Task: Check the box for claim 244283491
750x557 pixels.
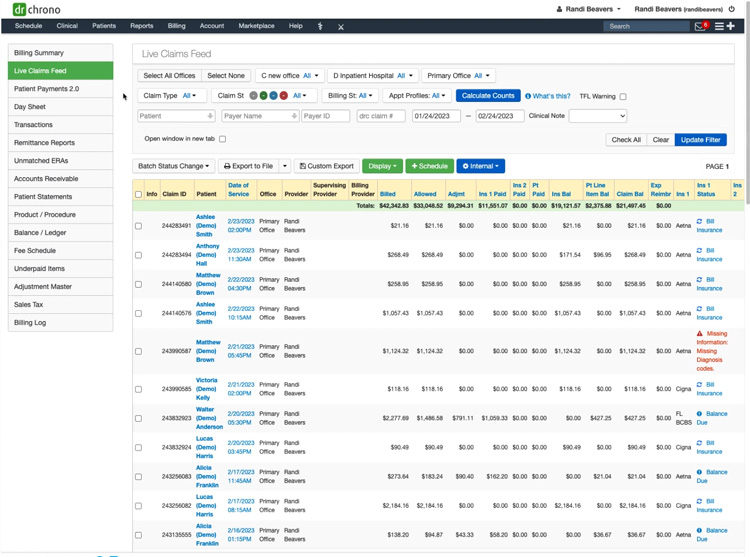Action: pyautogui.click(x=138, y=226)
